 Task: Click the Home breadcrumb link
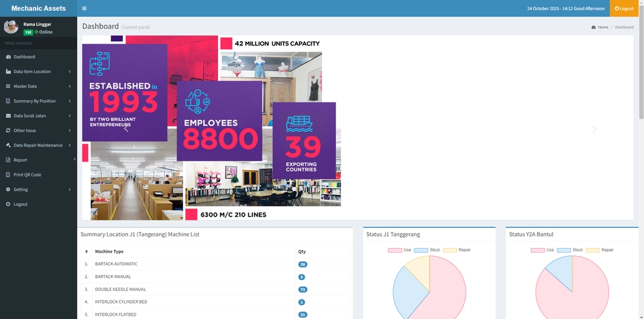coord(602,27)
